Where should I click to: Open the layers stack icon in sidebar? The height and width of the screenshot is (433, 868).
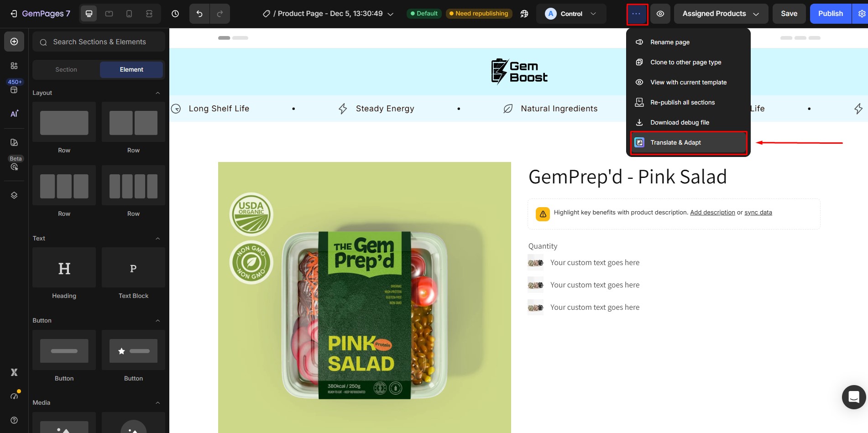pos(14,195)
